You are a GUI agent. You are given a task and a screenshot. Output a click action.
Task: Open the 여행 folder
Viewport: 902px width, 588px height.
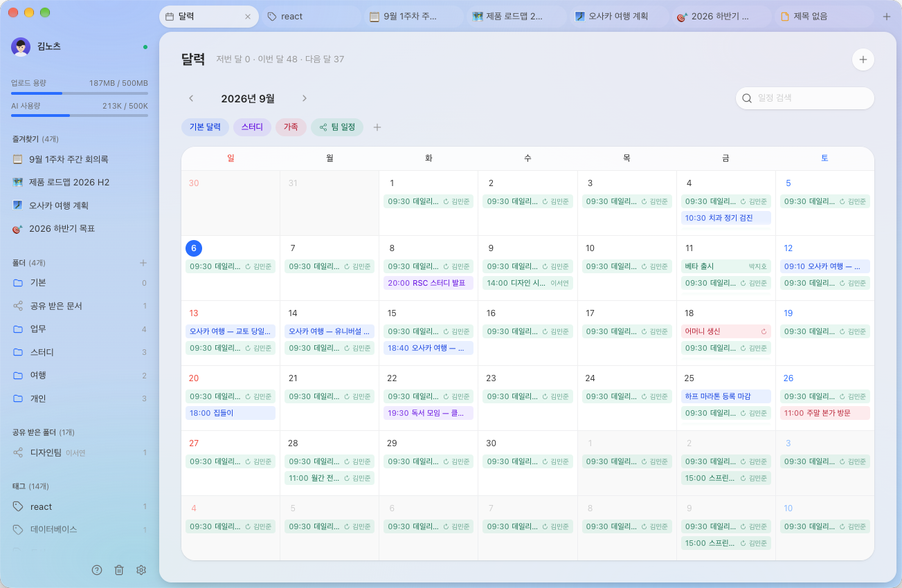pyautogui.click(x=80, y=376)
